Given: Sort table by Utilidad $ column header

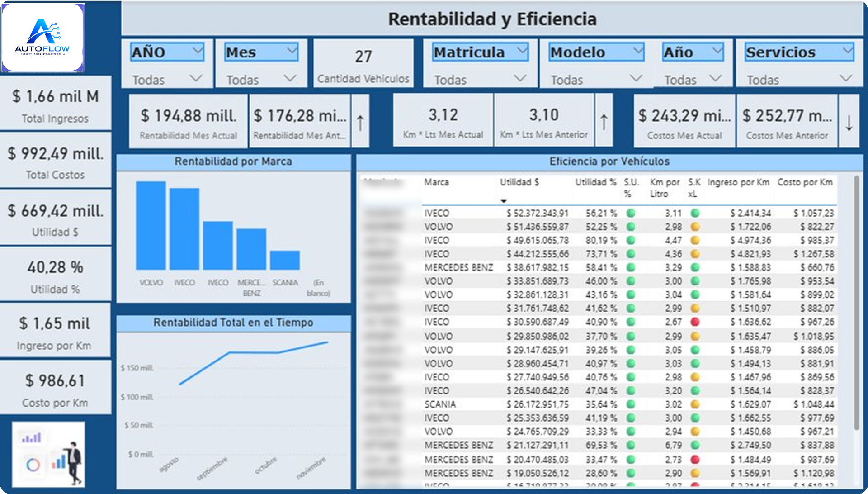Looking at the screenshot, I should coord(519,182).
